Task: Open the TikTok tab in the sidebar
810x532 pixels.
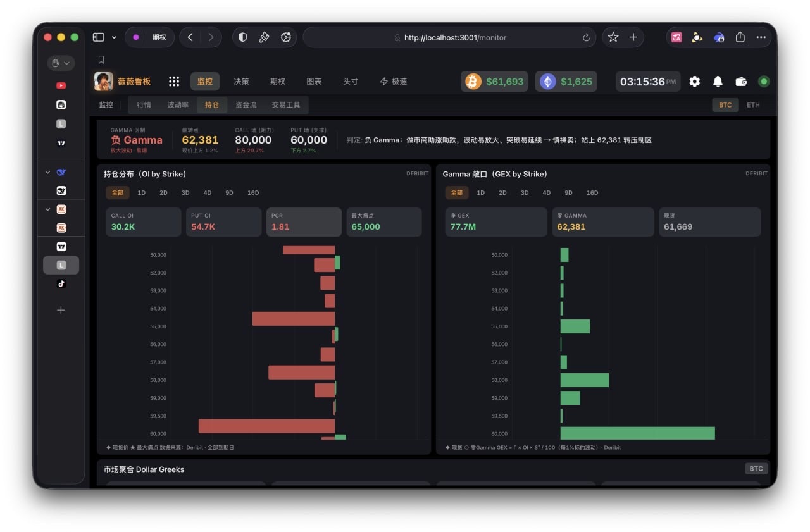Action: [x=61, y=283]
